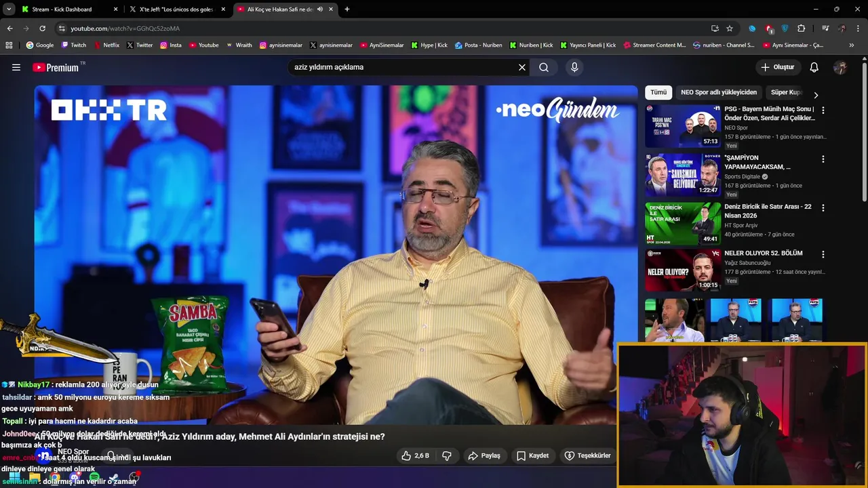Open the YouTube account avatar menu
This screenshot has height=488, width=868.
[840, 67]
